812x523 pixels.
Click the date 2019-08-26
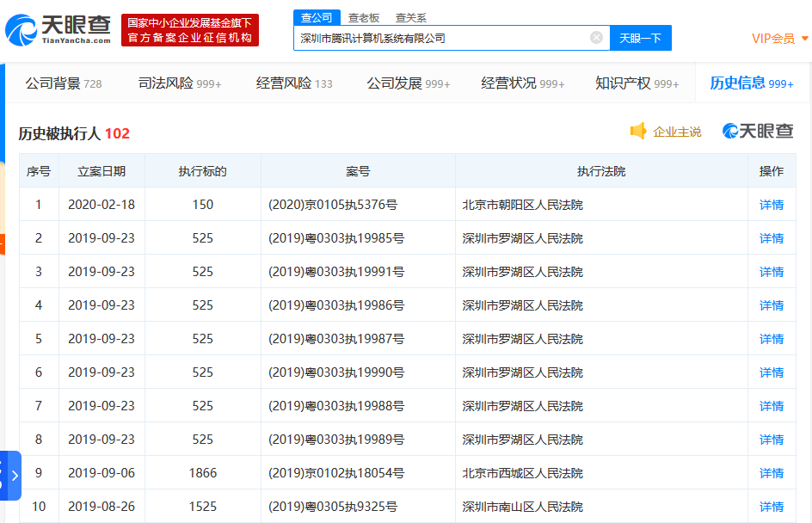pos(101,507)
